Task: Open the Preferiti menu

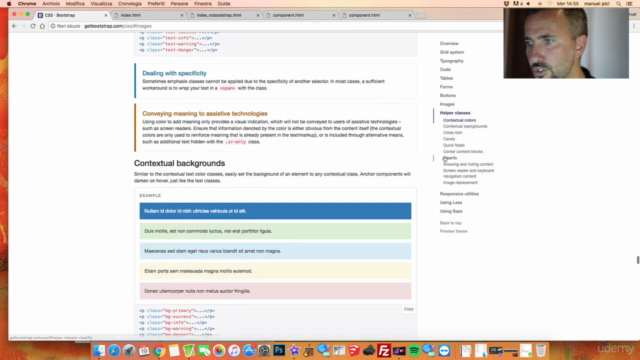Action: pyautogui.click(x=156, y=4)
